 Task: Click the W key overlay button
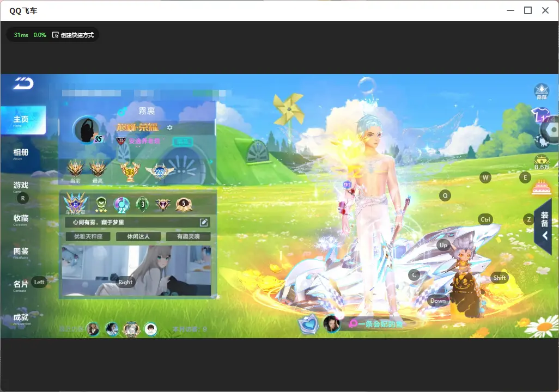[x=485, y=177]
